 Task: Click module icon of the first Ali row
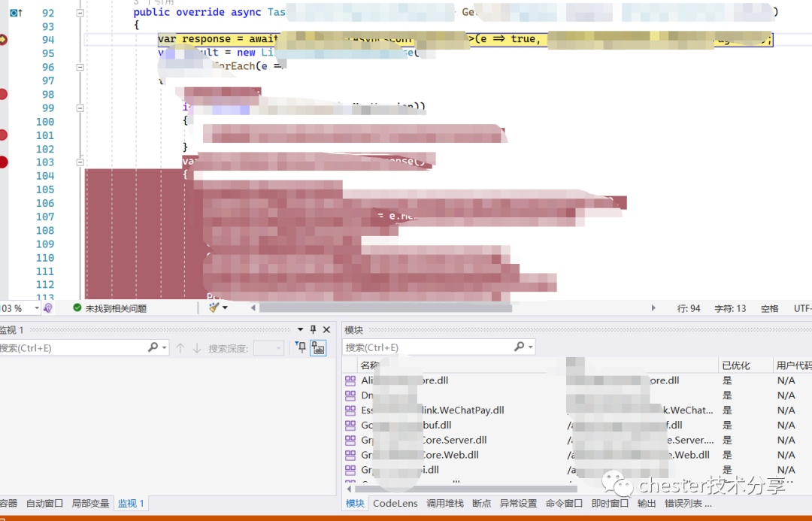(350, 380)
